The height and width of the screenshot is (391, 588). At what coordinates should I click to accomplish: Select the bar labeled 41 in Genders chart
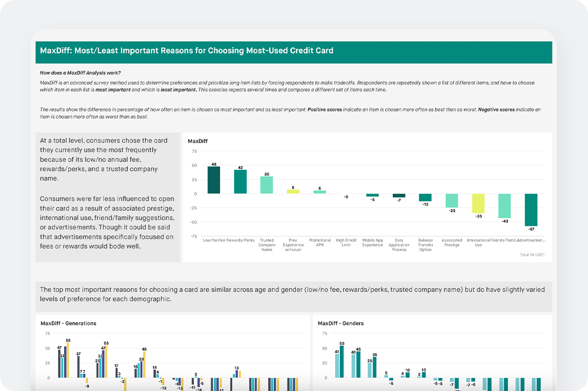coord(337,366)
